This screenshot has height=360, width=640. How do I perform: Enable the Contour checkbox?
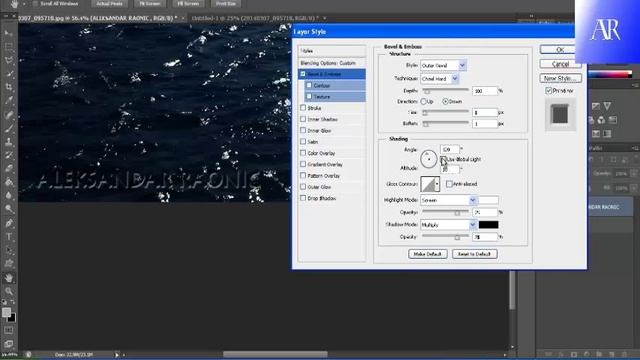click(x=309, y=85)
